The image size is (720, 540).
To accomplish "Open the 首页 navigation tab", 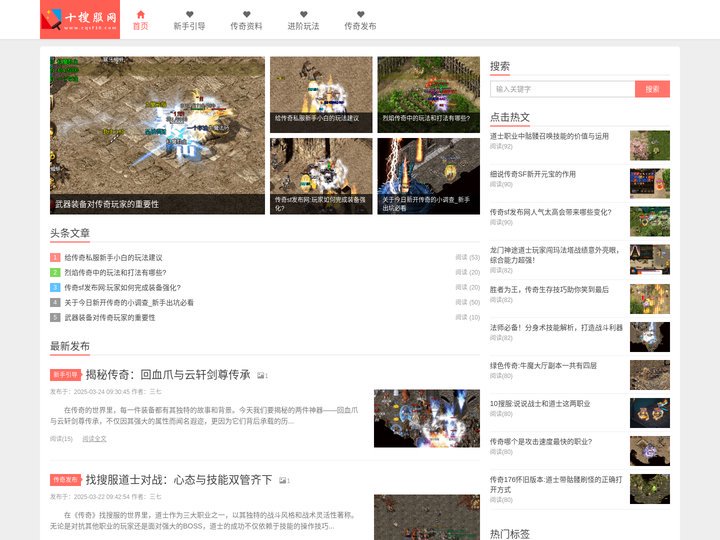I will pos(141,26).
